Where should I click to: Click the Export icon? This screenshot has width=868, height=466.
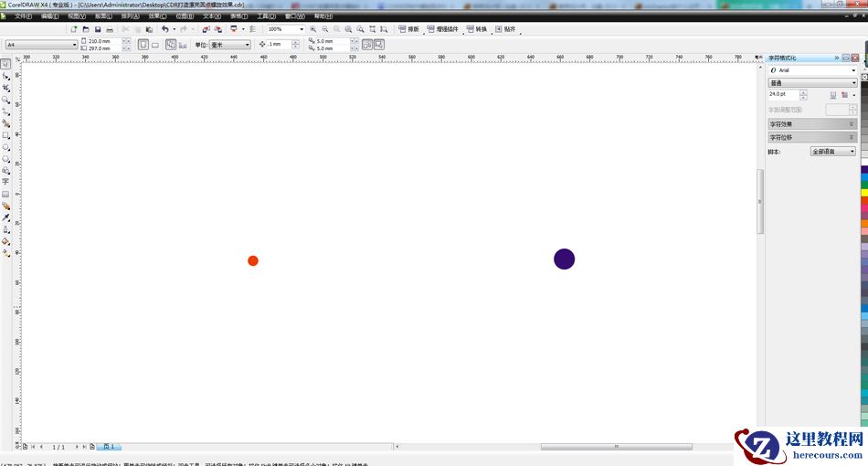218,29
